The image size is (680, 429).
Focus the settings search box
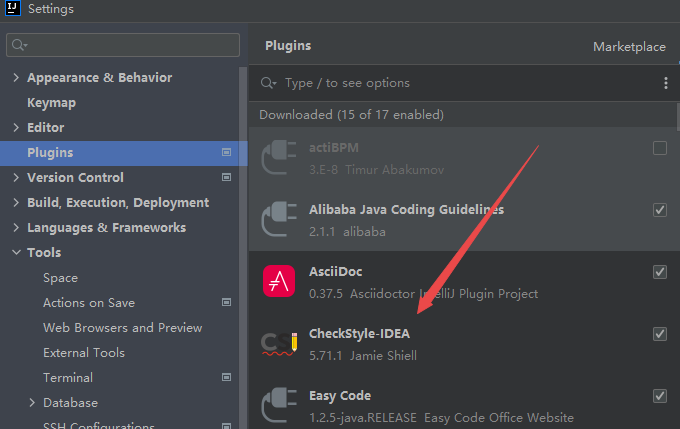pyautogui.click(x=125, y=45)
